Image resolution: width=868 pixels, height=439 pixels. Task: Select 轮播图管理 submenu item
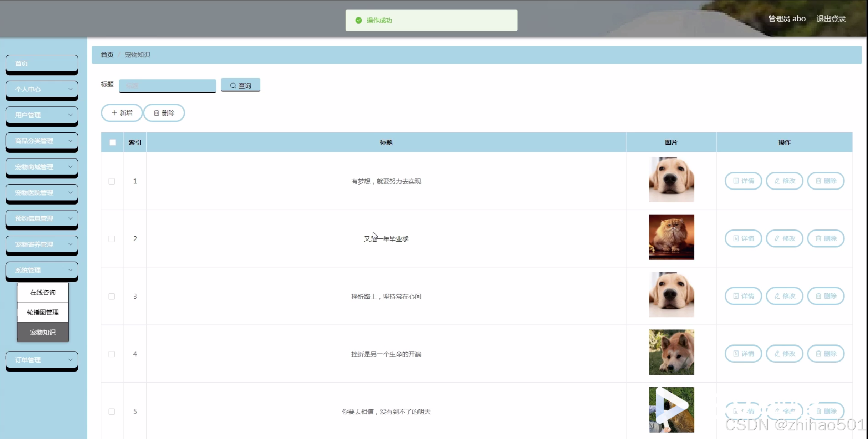point(43,312)
